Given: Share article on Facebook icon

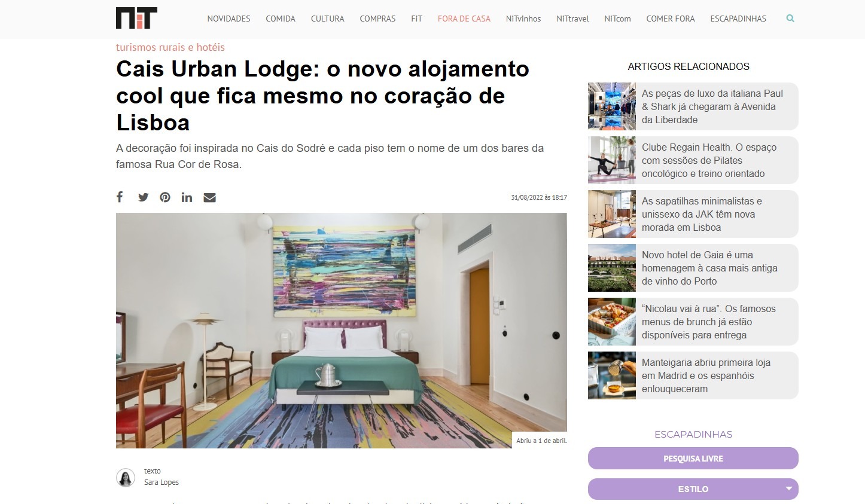Looking at the screenshot, I should pos(120,197).
